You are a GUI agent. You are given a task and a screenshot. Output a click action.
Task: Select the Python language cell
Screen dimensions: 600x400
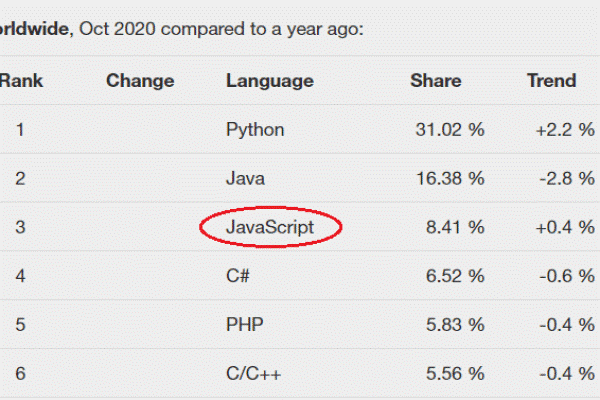255,130
